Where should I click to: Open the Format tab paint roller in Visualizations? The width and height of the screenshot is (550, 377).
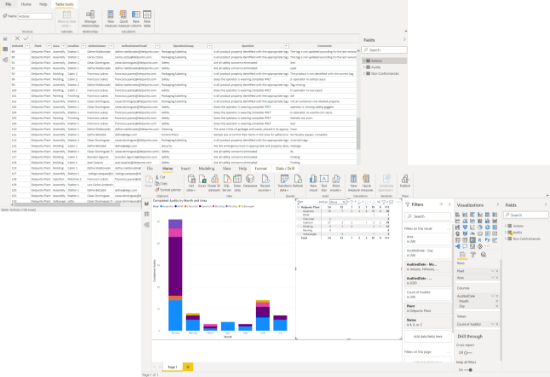click(x=473, y=255)
